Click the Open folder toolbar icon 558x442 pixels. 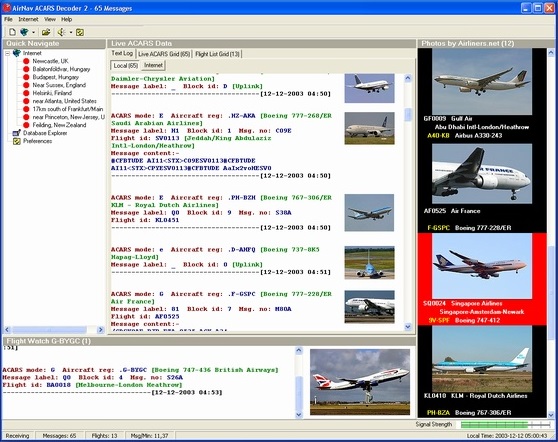tap(46, 32)
